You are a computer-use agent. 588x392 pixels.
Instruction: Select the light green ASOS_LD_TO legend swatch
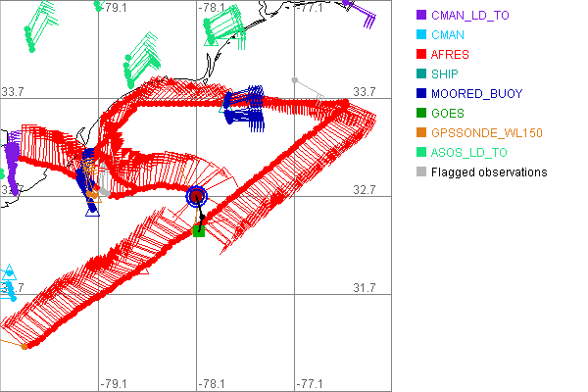pos(421,153)
